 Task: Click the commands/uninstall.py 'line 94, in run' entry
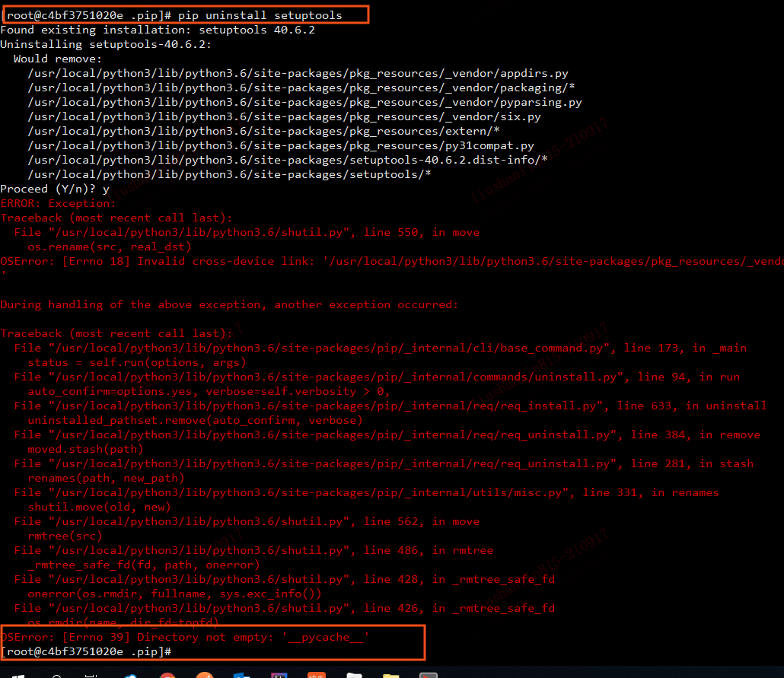[377, 377]
